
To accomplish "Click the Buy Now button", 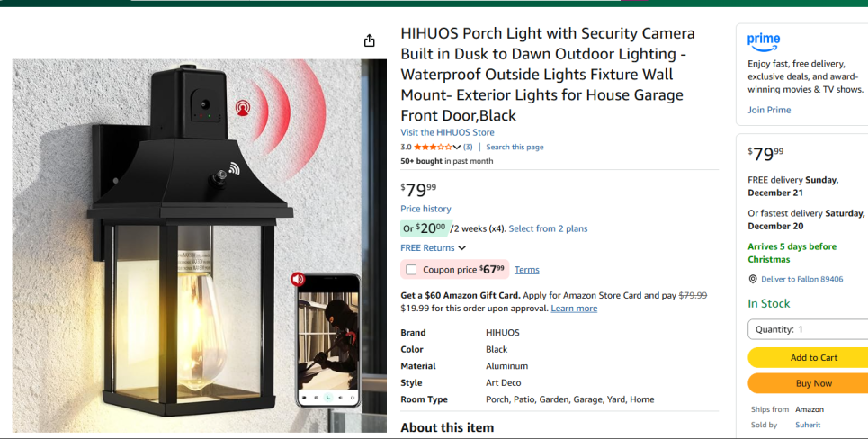I will [813, 383].
